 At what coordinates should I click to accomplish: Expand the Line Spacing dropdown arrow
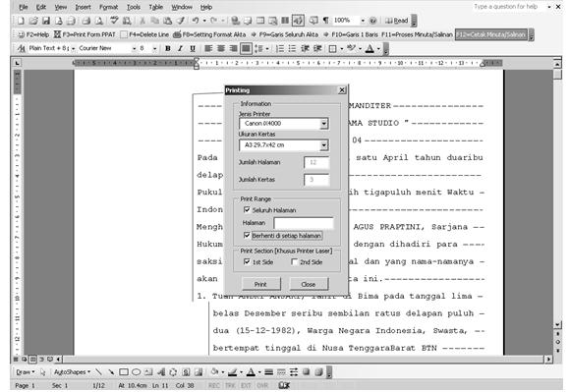click(x=267, y=48)
